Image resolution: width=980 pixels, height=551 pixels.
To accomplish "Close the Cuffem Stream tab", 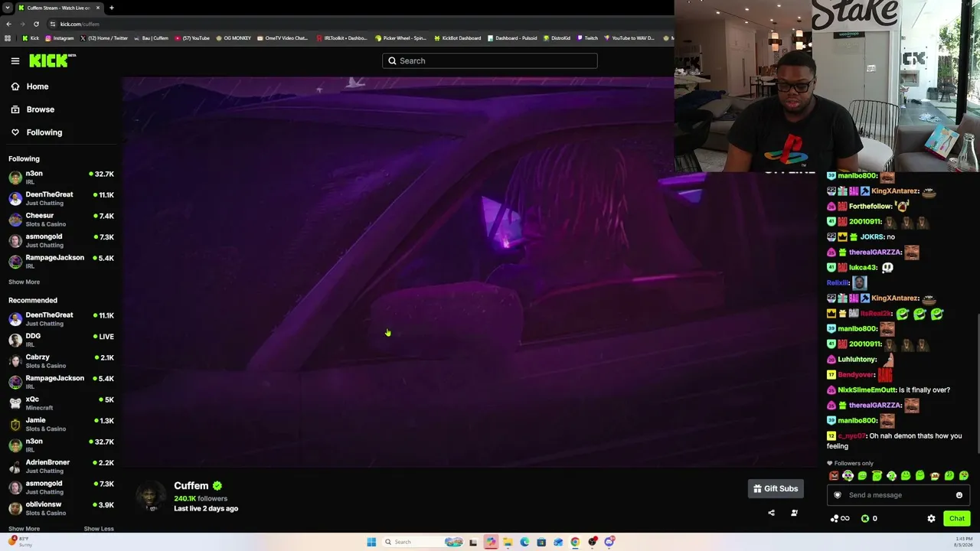I will 98,8.
